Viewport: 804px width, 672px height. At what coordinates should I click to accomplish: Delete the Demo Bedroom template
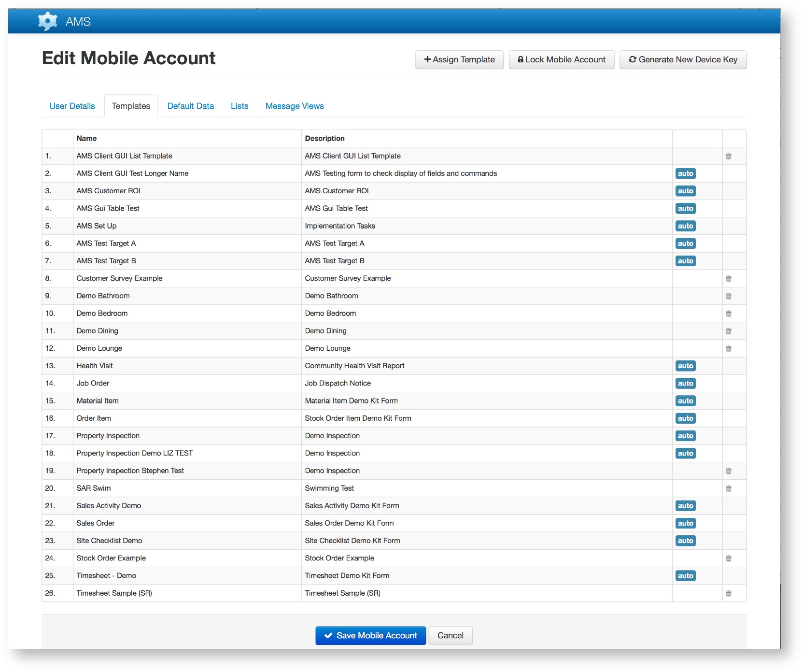tap(728, 314)
